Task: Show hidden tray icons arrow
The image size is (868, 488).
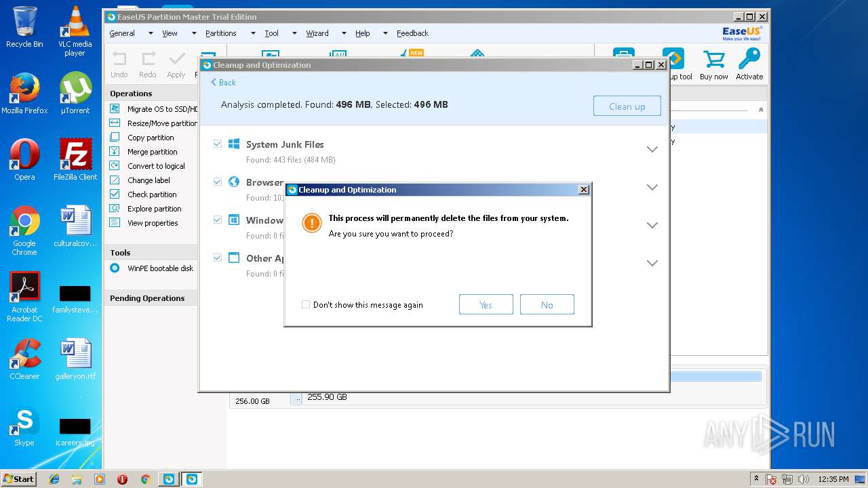Action: (x=756, y=479)
